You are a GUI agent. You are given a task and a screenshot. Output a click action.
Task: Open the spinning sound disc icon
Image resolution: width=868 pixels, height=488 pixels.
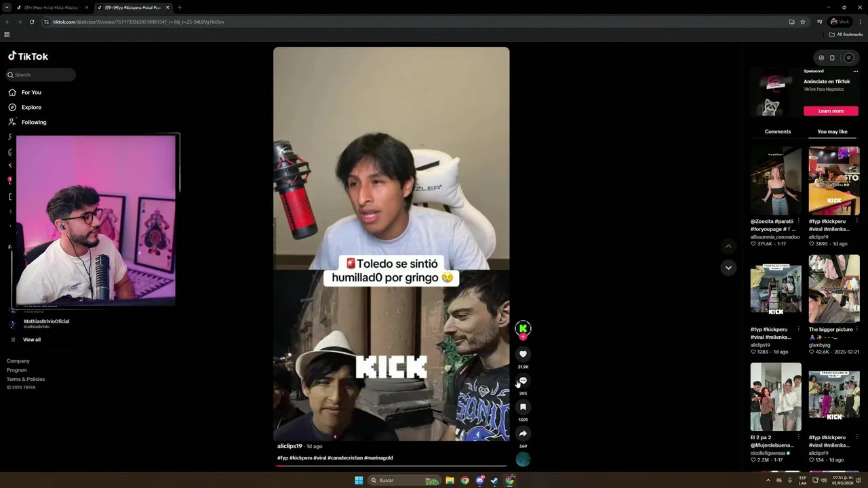point(523,460)
